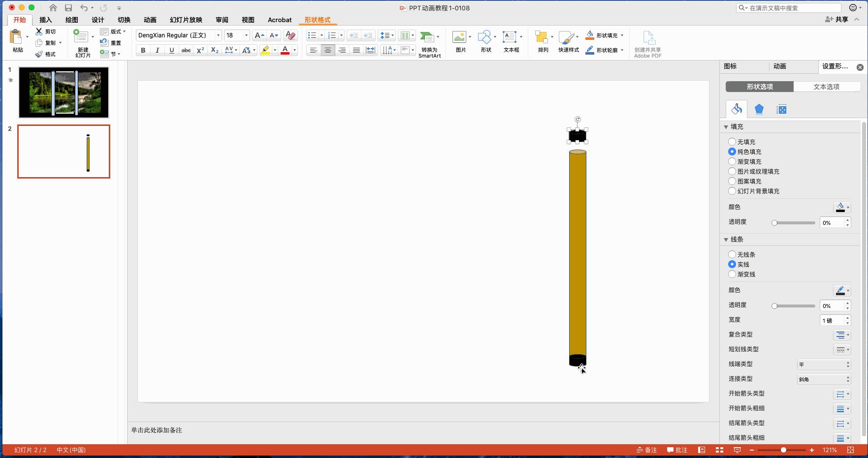Switch to the Animation ribbon tab
Screen dimensions: 868x458
point(150,20)
